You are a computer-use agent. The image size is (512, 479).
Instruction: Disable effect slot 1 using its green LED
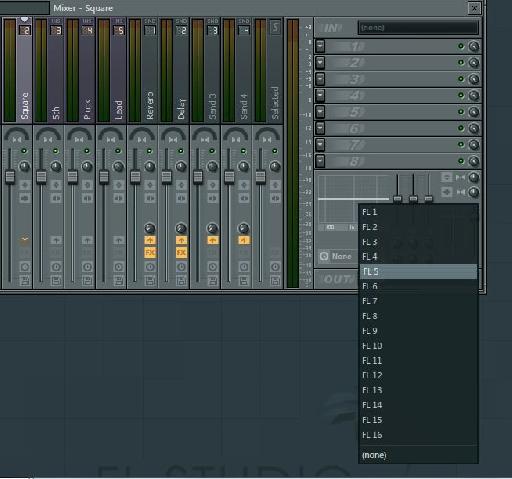click(x=461, y=46)
